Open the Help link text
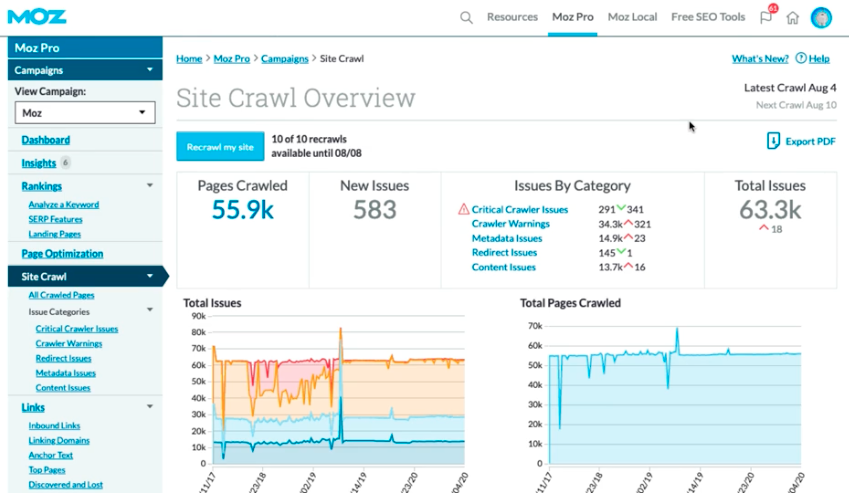849x493 pixels. tap(819, 58)
